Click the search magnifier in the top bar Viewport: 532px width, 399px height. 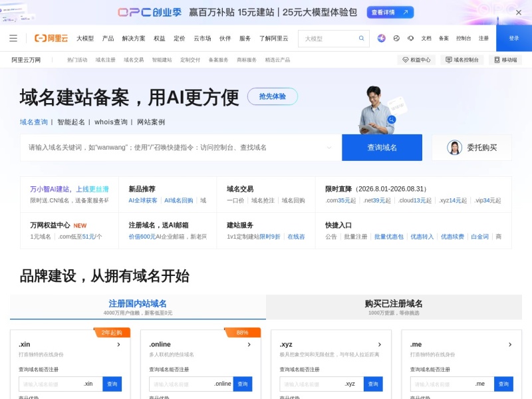(361, 38)
